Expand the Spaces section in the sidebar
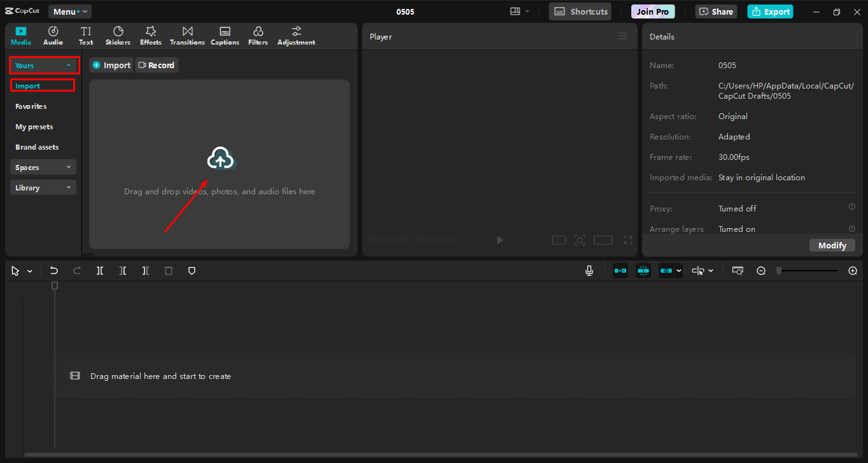Viewport: 868px width, 463px height. pos(43,167)
